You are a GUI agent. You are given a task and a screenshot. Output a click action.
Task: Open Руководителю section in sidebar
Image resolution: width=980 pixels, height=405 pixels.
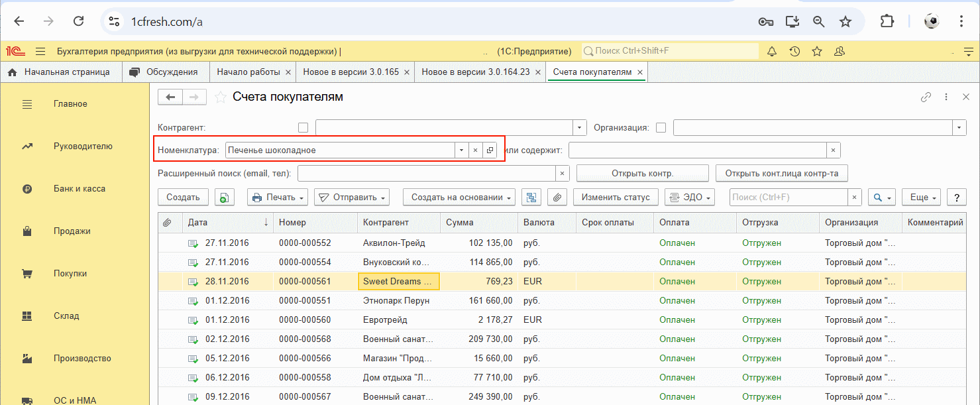(x=83, y=146)
